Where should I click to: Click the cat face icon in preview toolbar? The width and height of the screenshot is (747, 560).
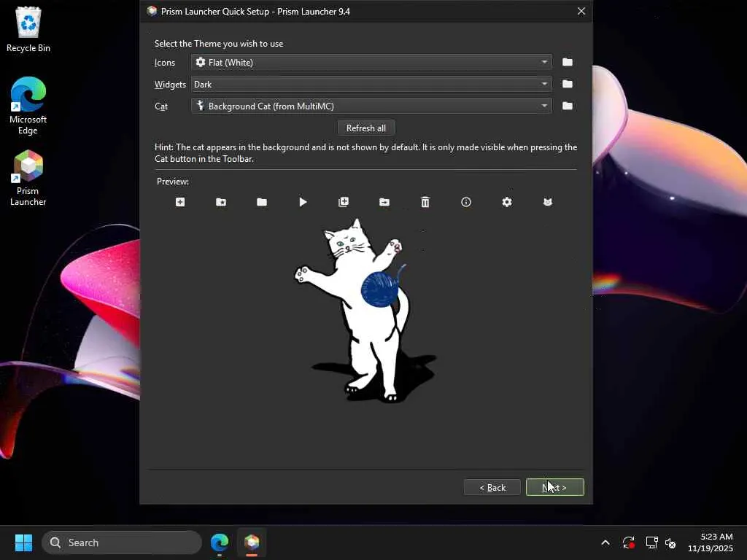548,202
